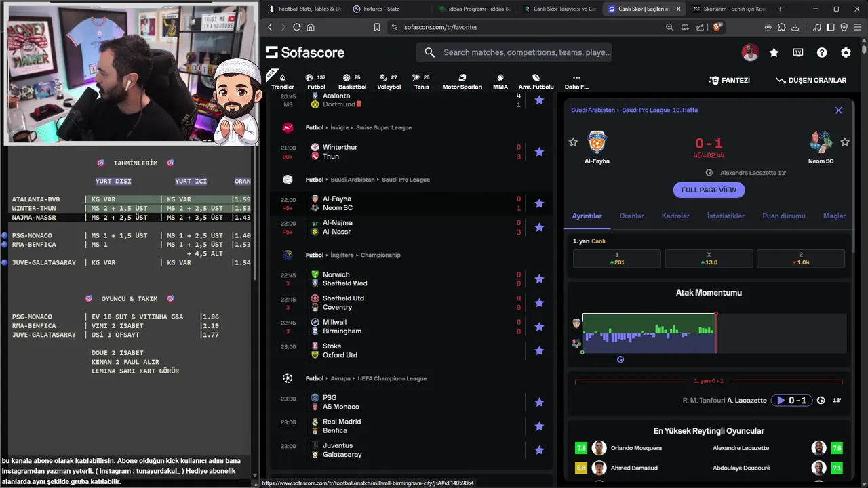
Task: Select the draw odds 13.0
Action: click(709, 258)
